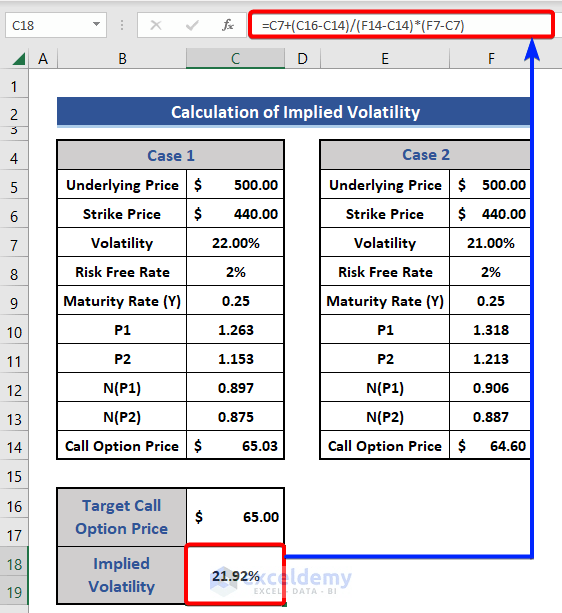Click the Enter checkmark icon in formula bar
This screenshot has width=562, height=613.
(x=192, y=25)
